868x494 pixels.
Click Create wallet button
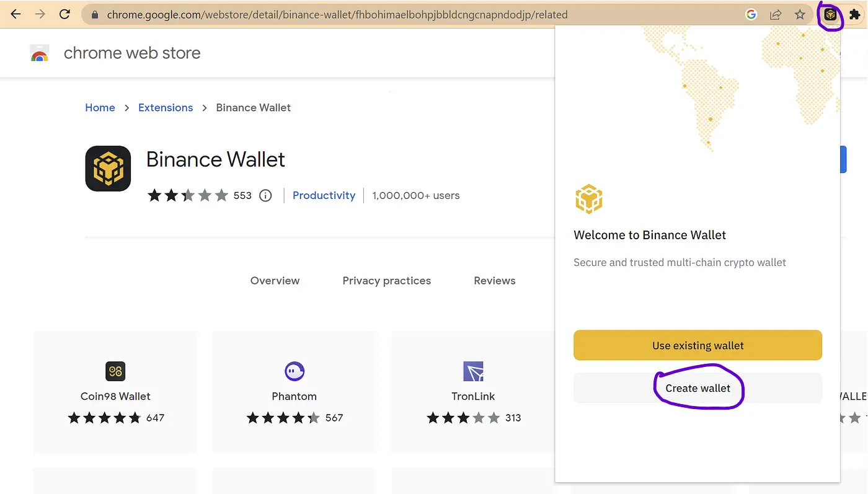pos(697,388)
